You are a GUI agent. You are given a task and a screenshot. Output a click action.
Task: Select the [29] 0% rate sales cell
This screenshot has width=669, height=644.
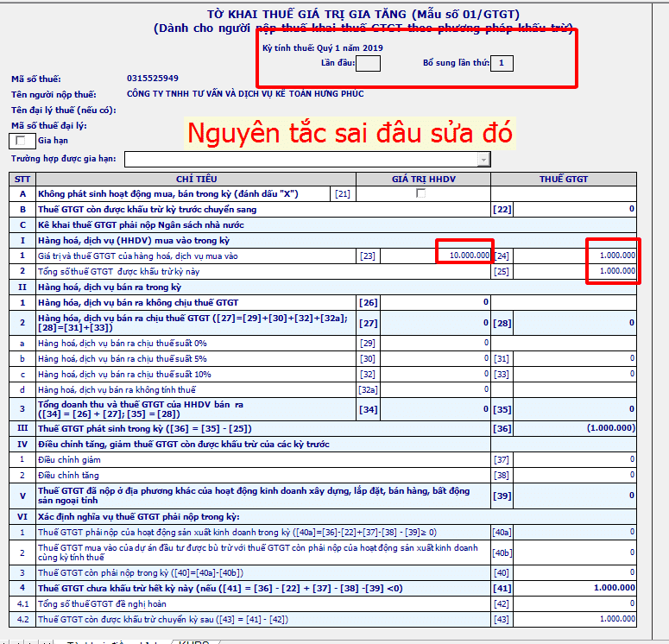pos(435,343)
